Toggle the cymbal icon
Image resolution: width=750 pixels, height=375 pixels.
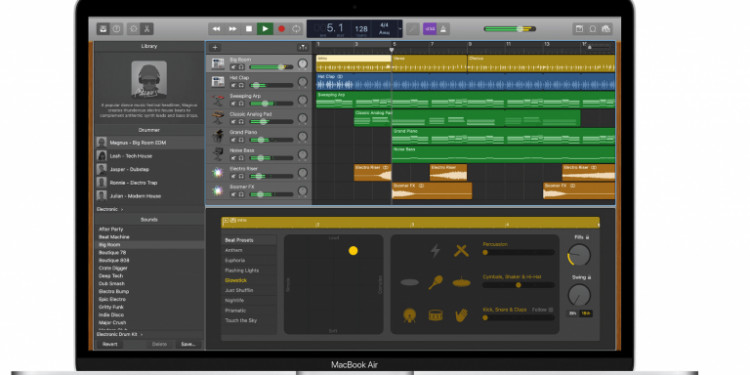click(461, 282)
